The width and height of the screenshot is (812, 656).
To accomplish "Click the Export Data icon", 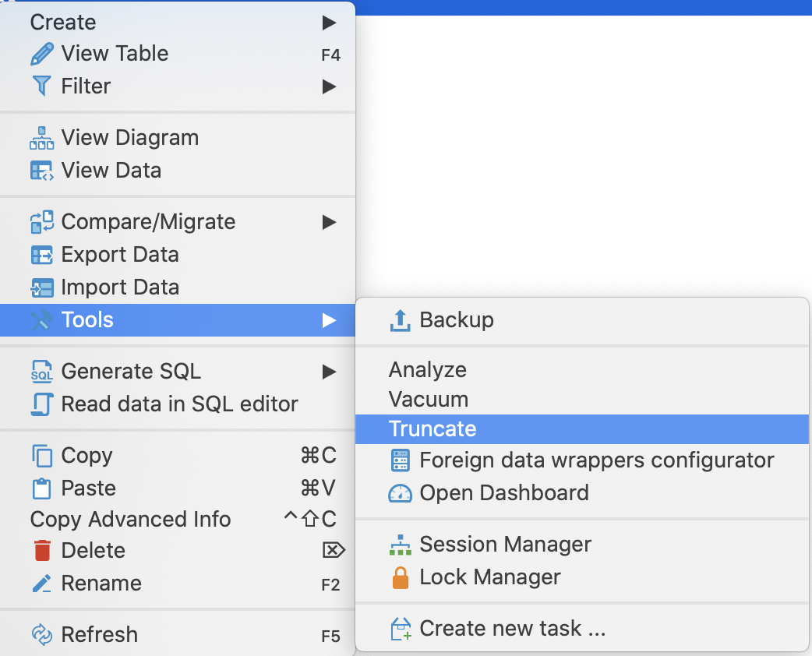I will pyautogui.click(x=41, y=254).
